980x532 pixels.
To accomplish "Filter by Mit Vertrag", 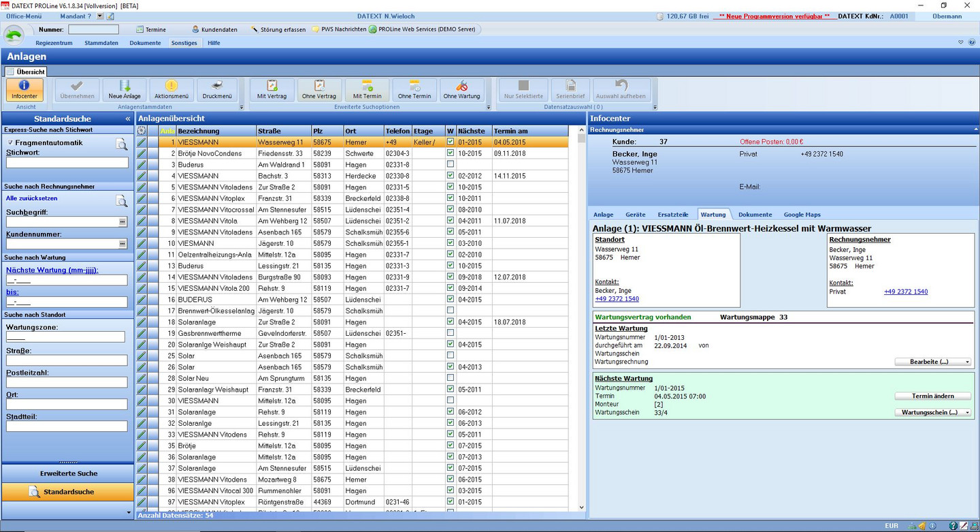I will coord(272,90).
